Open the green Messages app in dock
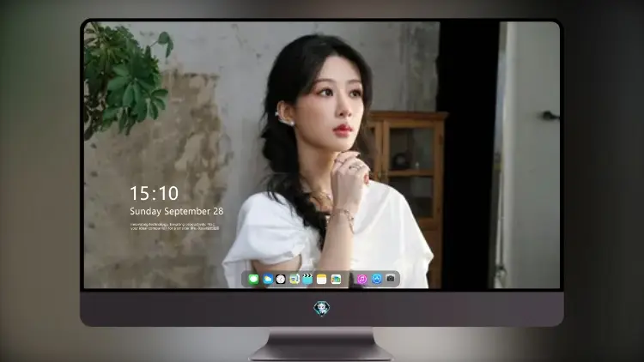The width and height of the screenshot is (644, 362). point(253,279)
